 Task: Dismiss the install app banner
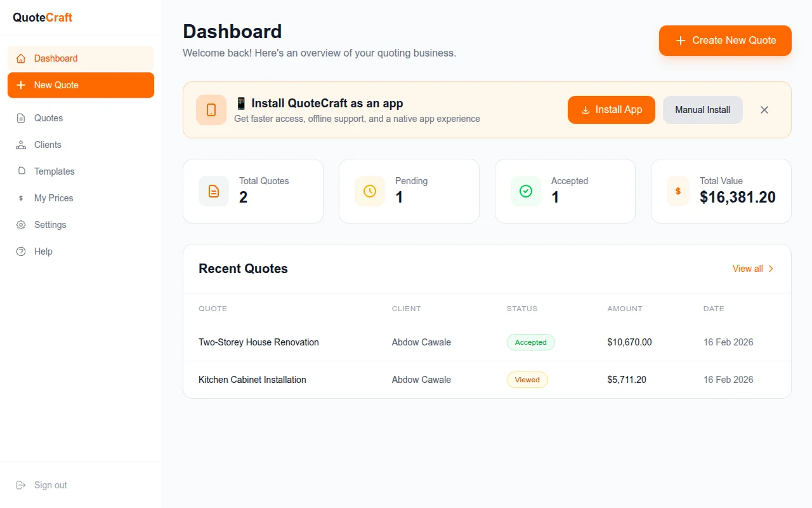764,110
